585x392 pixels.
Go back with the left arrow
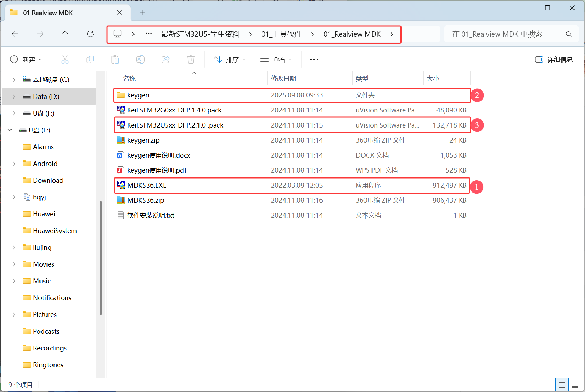click(15, 34)
